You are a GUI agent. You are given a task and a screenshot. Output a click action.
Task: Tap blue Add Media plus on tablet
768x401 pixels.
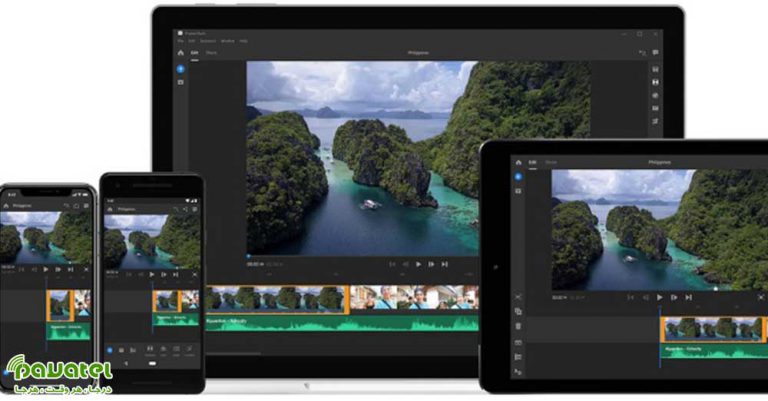518,177
